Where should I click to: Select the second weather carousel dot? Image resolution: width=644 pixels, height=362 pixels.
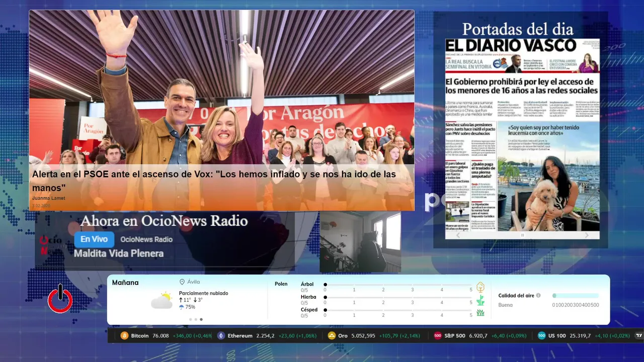coord(196,319)
